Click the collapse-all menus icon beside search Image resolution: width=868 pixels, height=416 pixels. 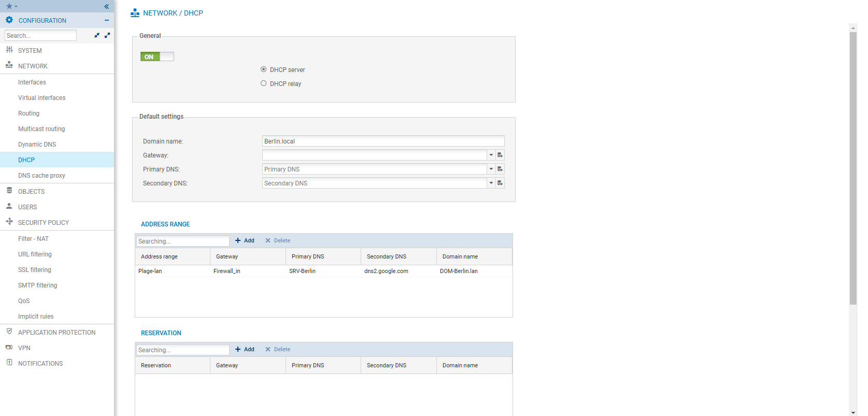(x=97, y=35)
